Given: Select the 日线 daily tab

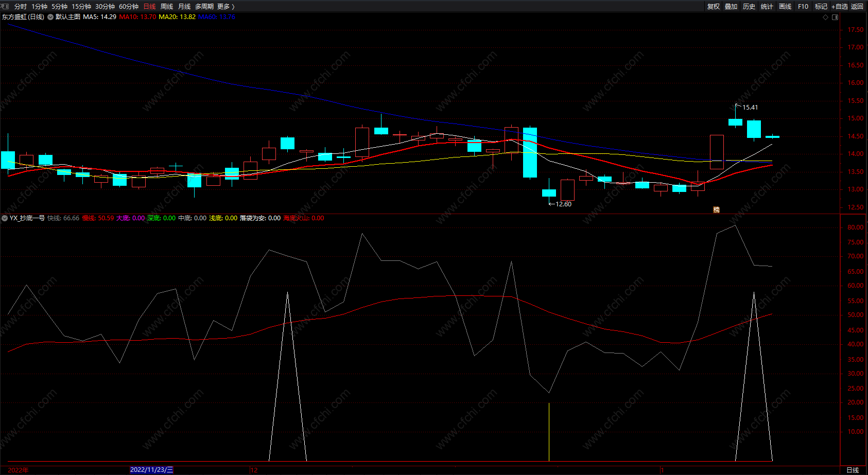Looking at the screenshot, I should [x=149, y=7].
